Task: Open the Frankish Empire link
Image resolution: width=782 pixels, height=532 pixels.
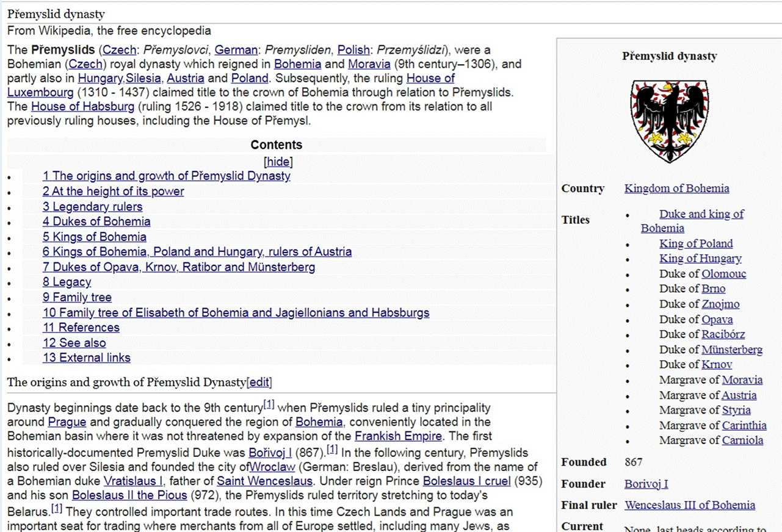Action: tap(398, 436)
